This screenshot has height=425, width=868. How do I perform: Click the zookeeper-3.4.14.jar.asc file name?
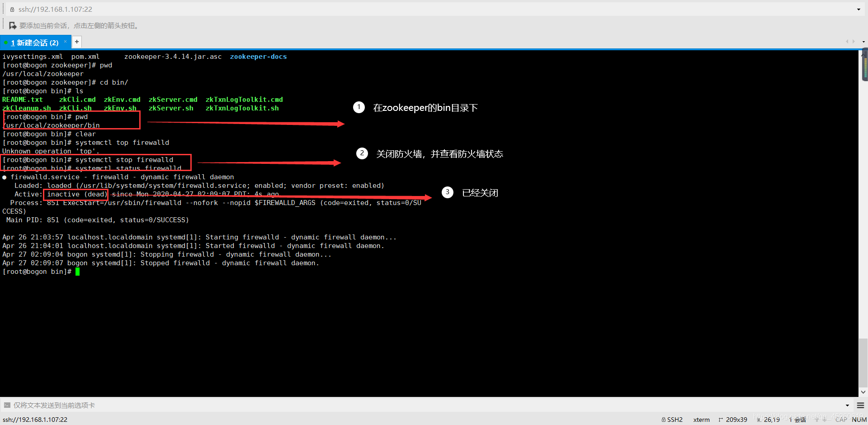coord(173,57)
